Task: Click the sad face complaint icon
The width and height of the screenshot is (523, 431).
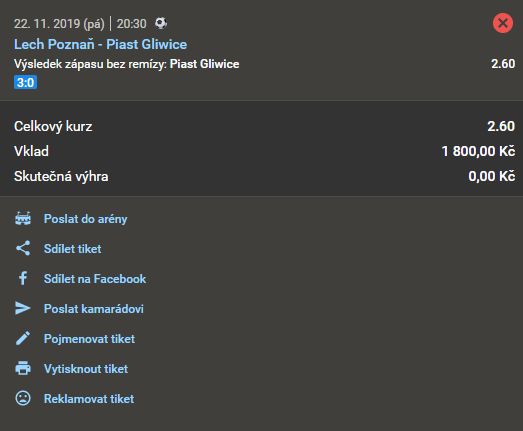Action: [23, 398]
